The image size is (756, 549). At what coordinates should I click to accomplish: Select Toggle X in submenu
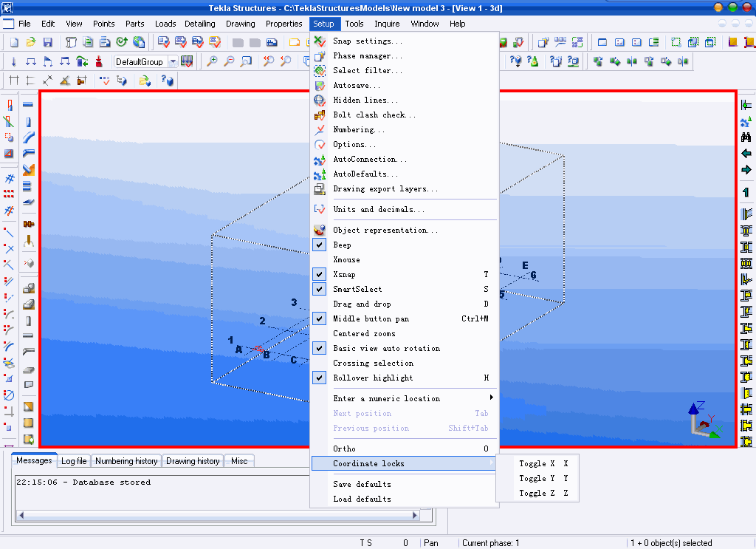[537, 463]
